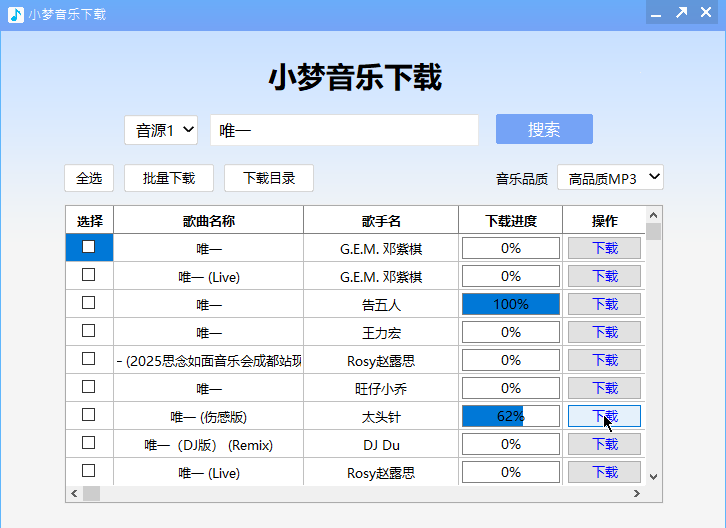This screenshot has width=726, height=528.
Task: Select the checkbox for 告五人's song
Action: 89,303
